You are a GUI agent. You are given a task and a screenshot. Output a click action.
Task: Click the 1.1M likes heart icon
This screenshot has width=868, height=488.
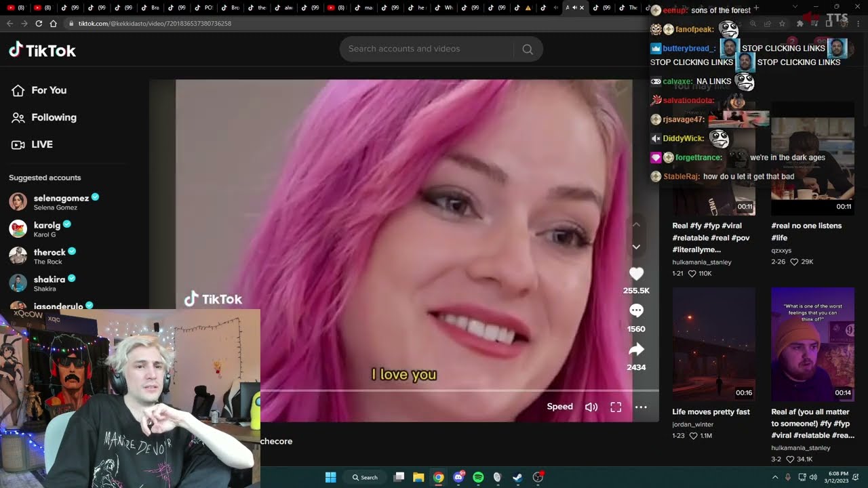[693, 436]
